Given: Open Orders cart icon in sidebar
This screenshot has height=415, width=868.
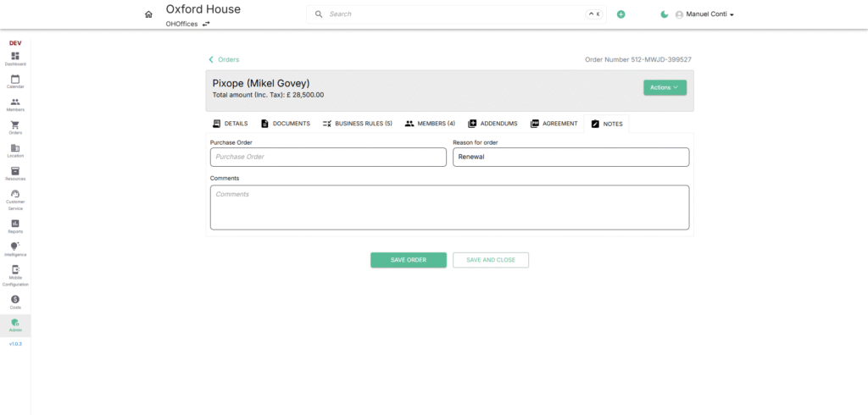Looking at the screenshot, I should pyautogui.click(x=15, y=127).
